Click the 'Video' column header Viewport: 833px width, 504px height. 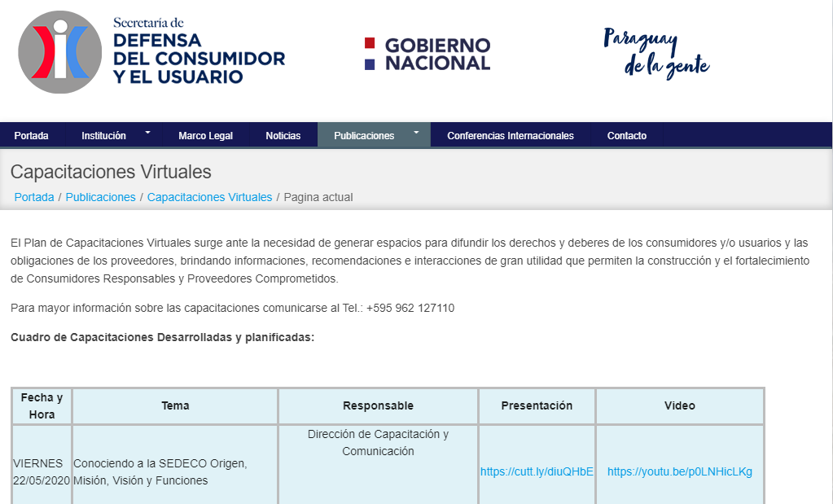pos(679,405)
